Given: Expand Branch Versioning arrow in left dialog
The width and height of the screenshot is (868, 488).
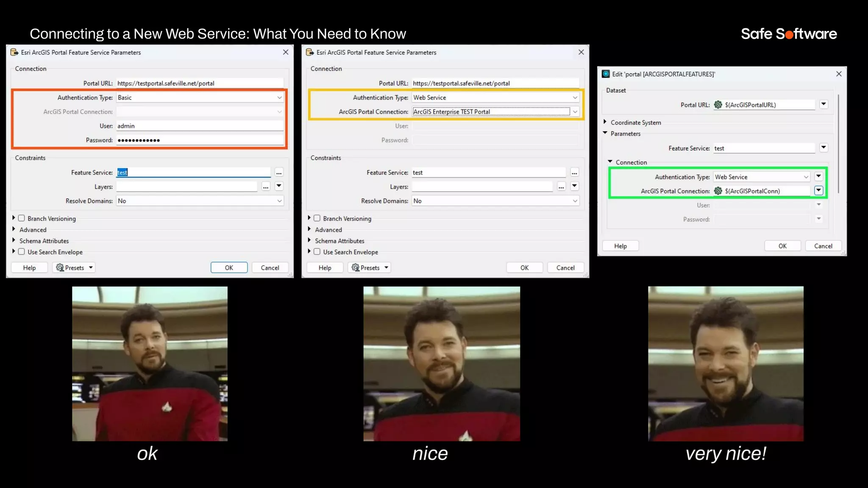Looking at the screenshot, I should (14, 218).
